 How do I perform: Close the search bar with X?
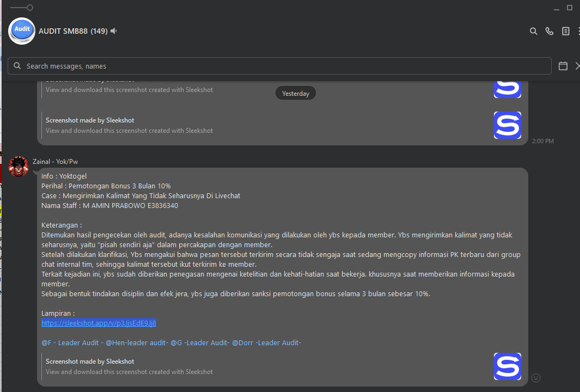coord(577,66)
